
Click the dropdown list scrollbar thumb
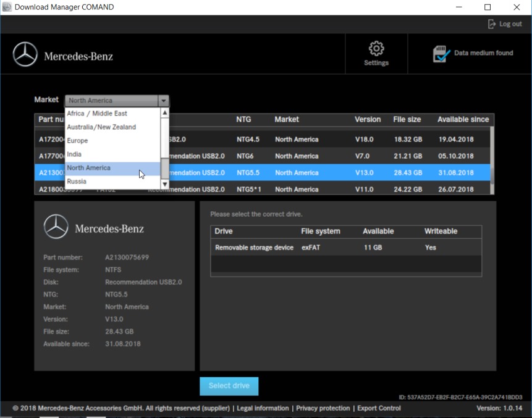pos(164,169)
